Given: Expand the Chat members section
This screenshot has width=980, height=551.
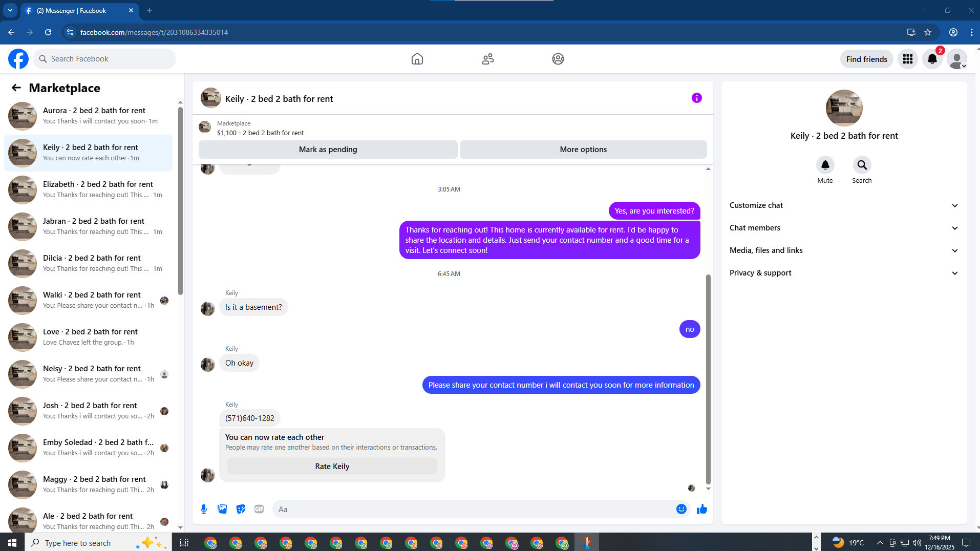Looking at the screenshot, I should pos(844,228).
